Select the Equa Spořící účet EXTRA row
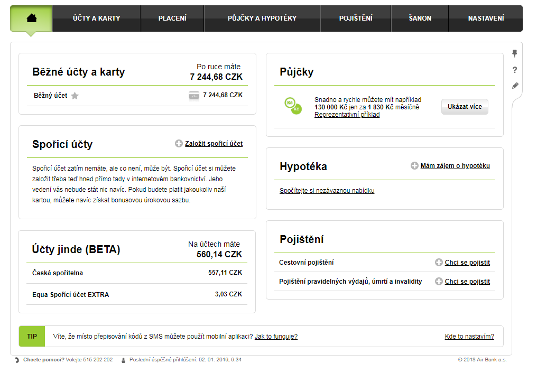This screenshot has height=392, width=537. click(x=137, y=294)
